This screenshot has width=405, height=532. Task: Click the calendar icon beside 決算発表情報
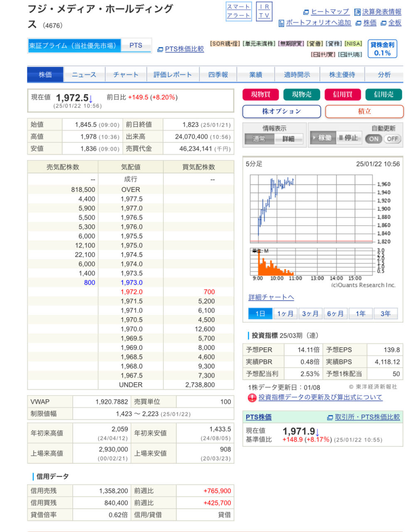click(x=357, y=12)
